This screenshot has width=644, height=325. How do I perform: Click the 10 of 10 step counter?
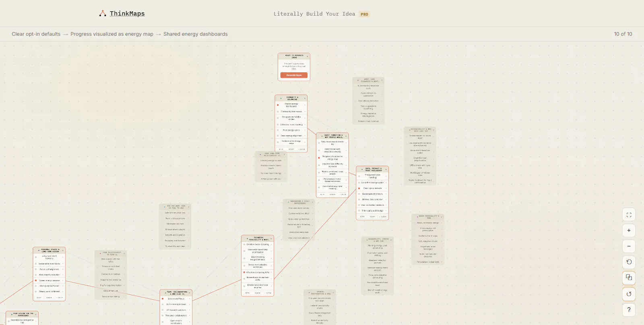(x=623, y=34)
